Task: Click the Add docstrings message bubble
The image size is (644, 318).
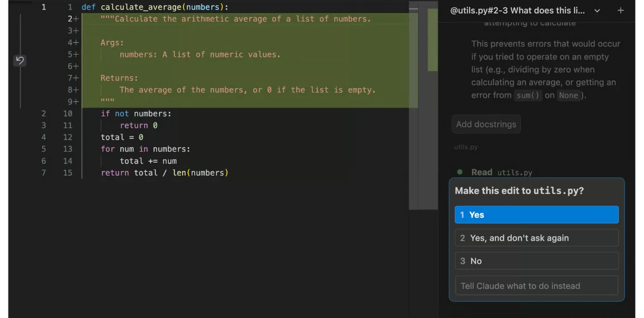Action: pyautogui.click(x=486, y=125)
